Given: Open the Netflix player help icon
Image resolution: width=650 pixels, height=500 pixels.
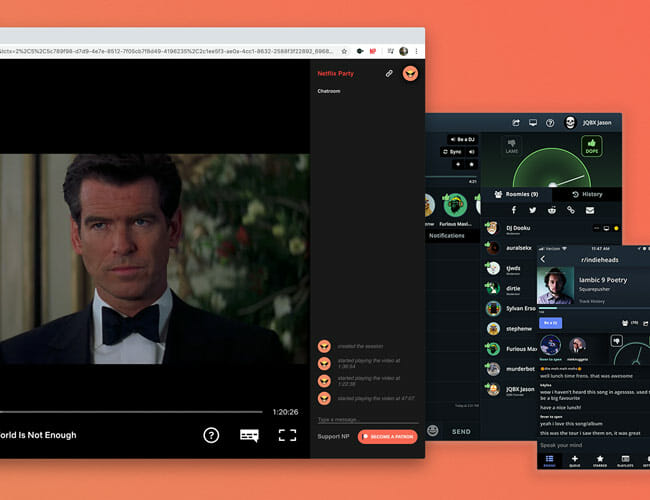Looking at the screenshot, I should [211, 435].
